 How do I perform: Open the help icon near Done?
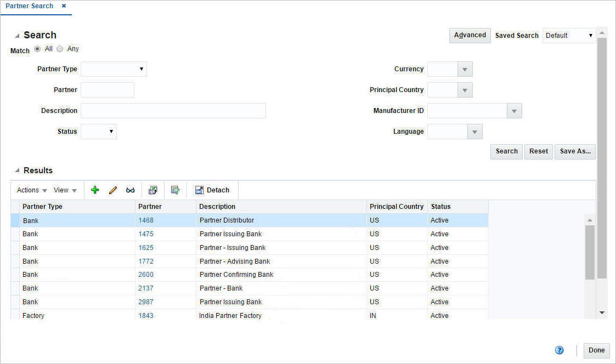click(559, 350)
